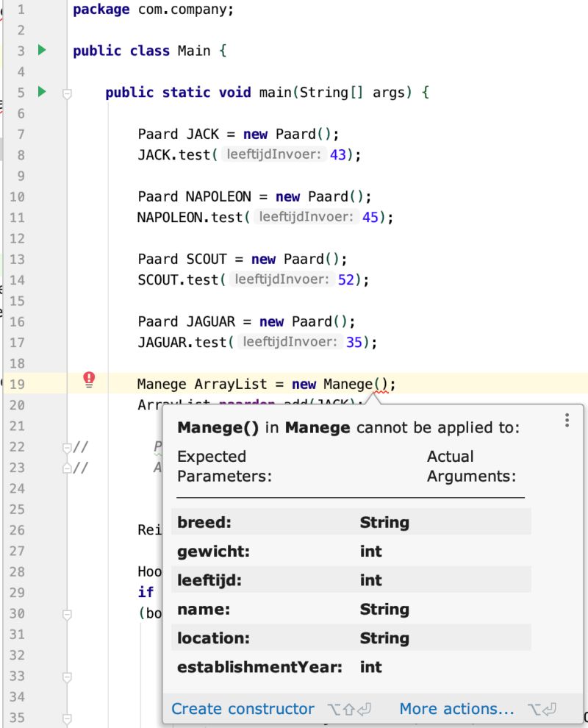
Task: Toggle a breakpoint in the gutter at line 7
Action: coord(44,134)
